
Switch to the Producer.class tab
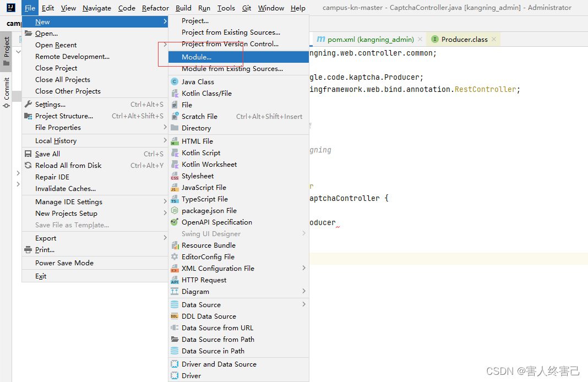[x=464, y=40]
